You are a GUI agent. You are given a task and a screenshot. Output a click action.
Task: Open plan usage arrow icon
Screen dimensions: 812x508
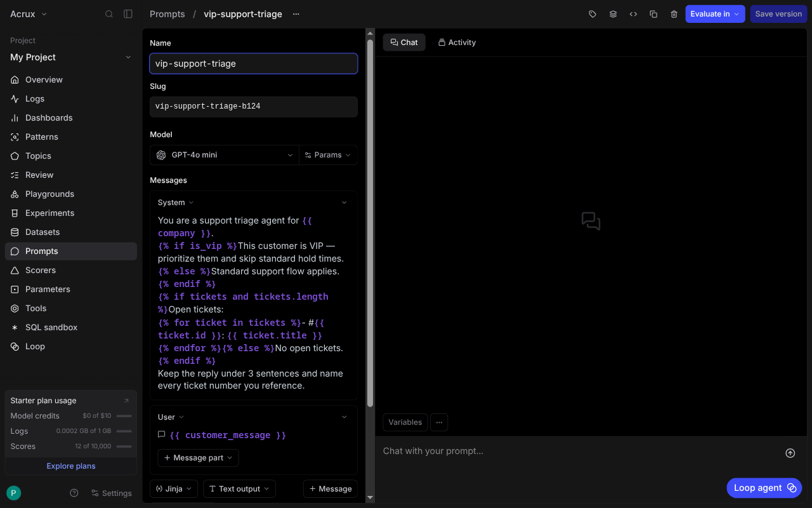[126, 401]
